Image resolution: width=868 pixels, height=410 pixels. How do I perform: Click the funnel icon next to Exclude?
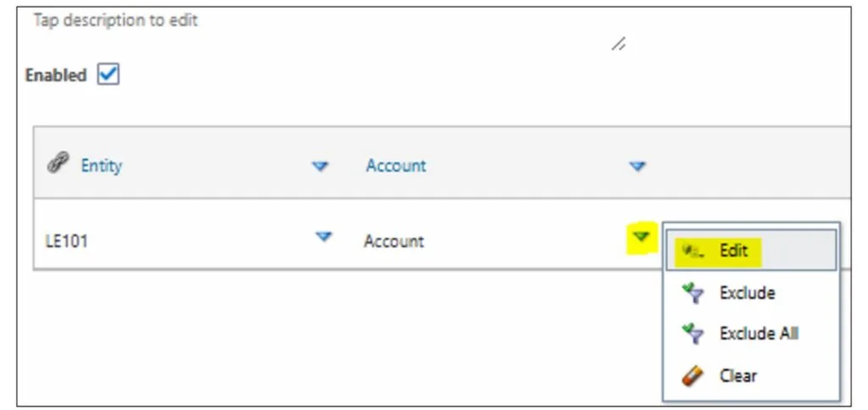click(693, 293)
